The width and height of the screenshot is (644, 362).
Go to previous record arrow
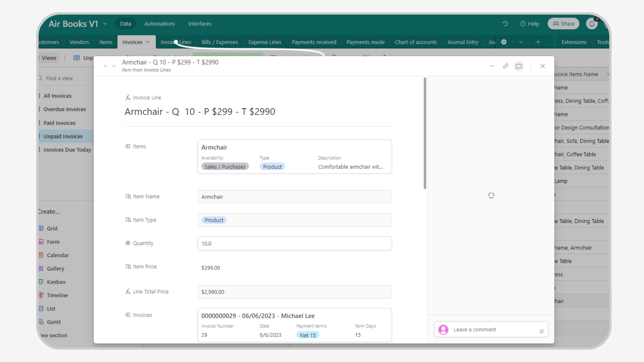tap(105, 66)
